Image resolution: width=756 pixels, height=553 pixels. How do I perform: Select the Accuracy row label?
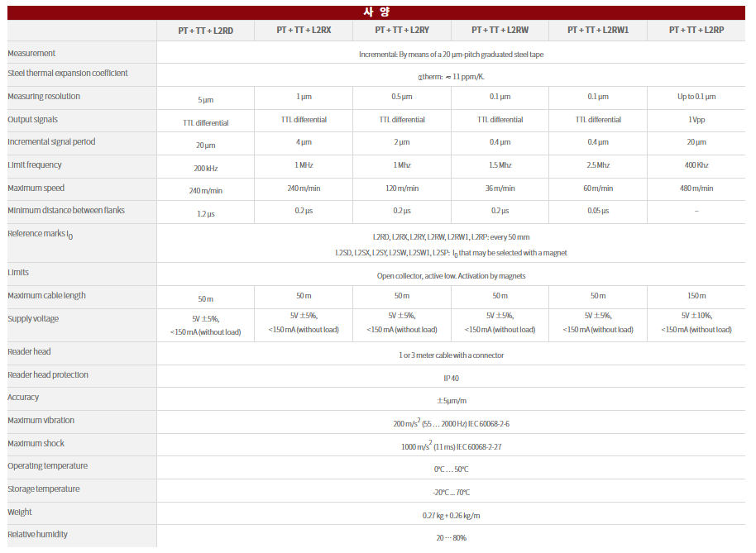click(x=22, y=398)
